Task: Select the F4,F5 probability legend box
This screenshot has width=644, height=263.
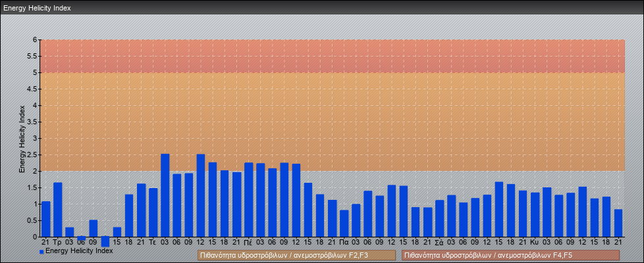Action: pyautogui.click(x=510, y=254)
